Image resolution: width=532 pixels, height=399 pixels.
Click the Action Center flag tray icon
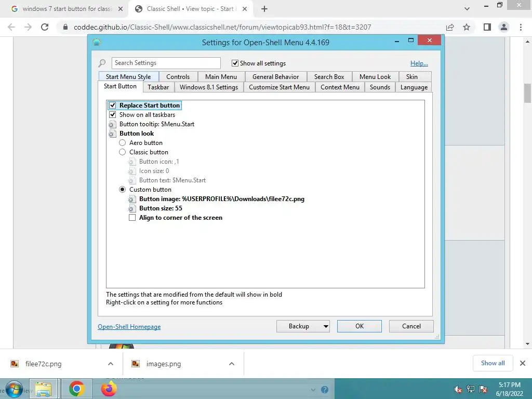483,389
